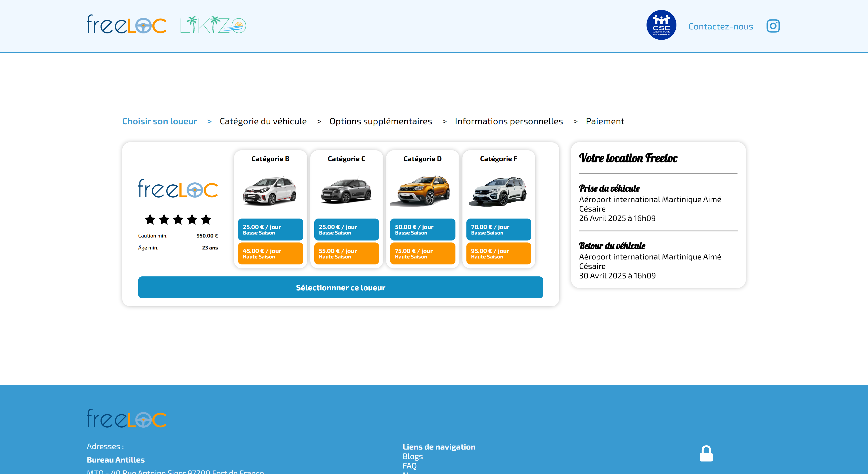This screenshot has width=868, height=474.
Task: Click the Catégorie F heading
Action: coord(499,159)
